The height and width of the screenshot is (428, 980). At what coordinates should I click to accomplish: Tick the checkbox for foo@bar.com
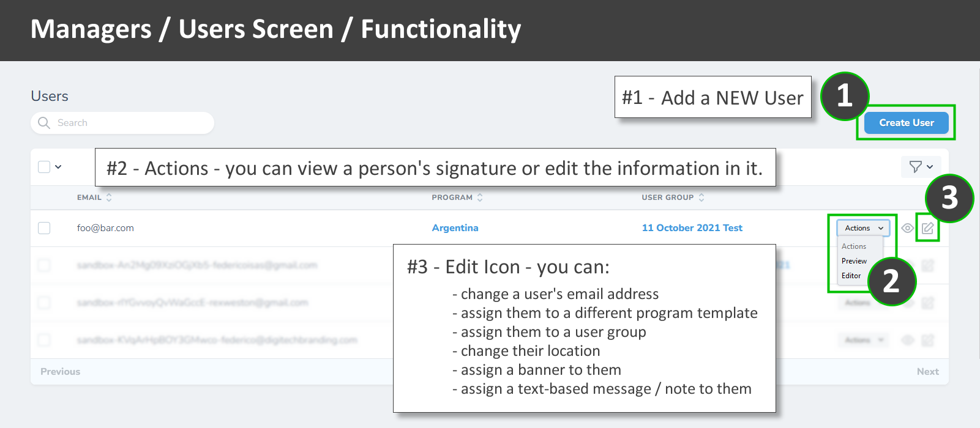click(44, 228)
